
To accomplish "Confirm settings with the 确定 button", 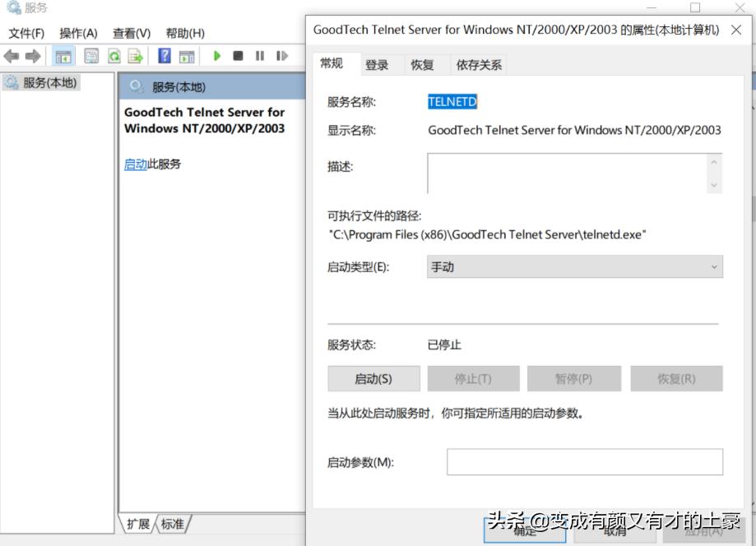I will (524, 533).
